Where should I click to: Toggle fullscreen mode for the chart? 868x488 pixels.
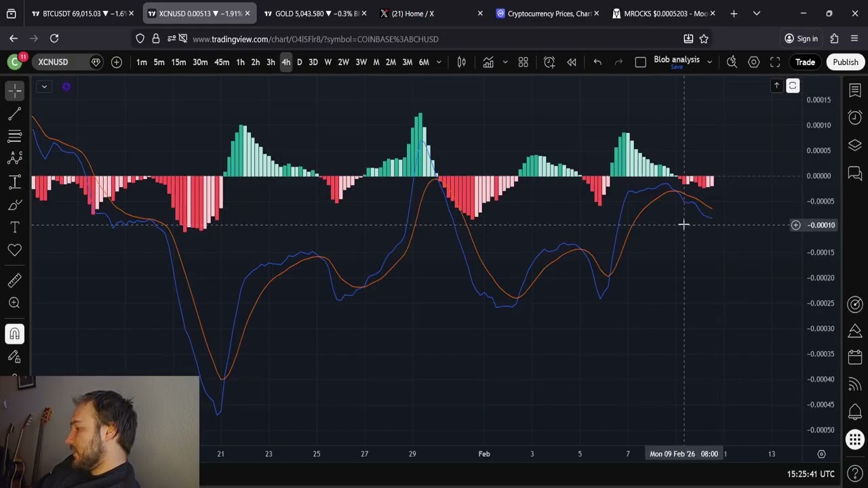coord(775,62)
